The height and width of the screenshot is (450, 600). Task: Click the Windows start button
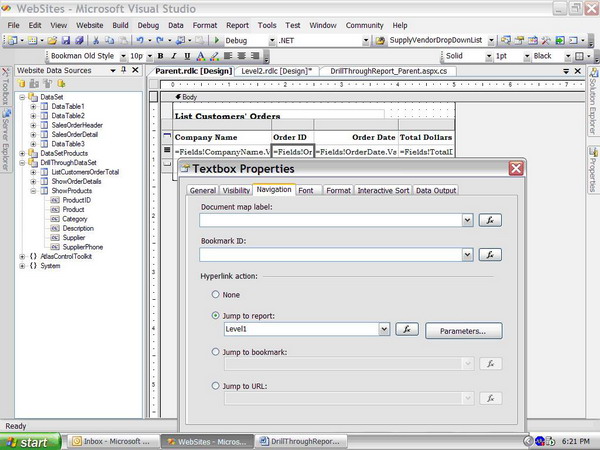click(30, 442)
